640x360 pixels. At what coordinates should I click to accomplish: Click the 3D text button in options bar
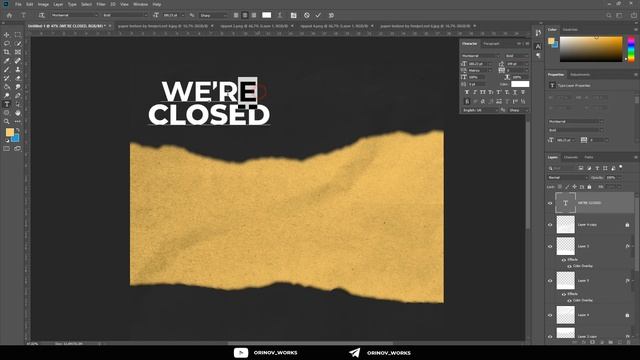coord(331,15)
